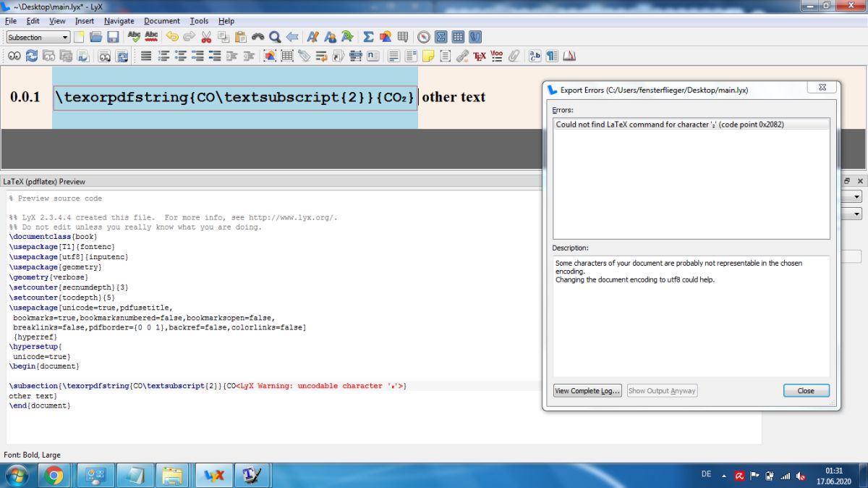Insert bulleted itemize list icon
868x488 pixels.
coord(181,56)
